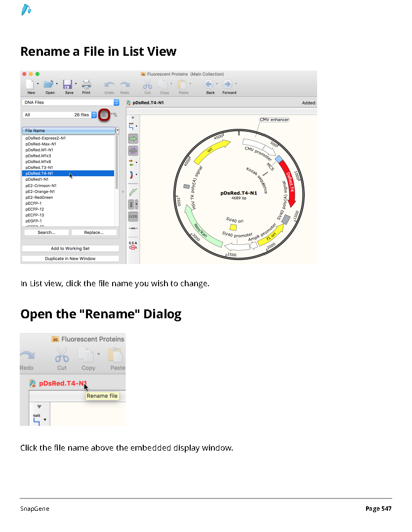Screen dimensions: 412x532
Task: Show enzymes using the SalI side icon
Action: point(131,126)
